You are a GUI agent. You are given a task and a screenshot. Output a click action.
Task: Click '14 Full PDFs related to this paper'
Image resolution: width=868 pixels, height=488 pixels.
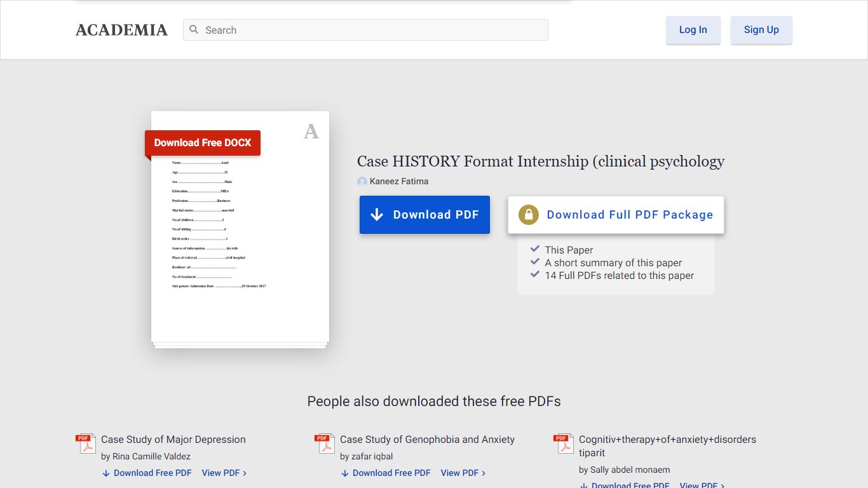point(620,276)
